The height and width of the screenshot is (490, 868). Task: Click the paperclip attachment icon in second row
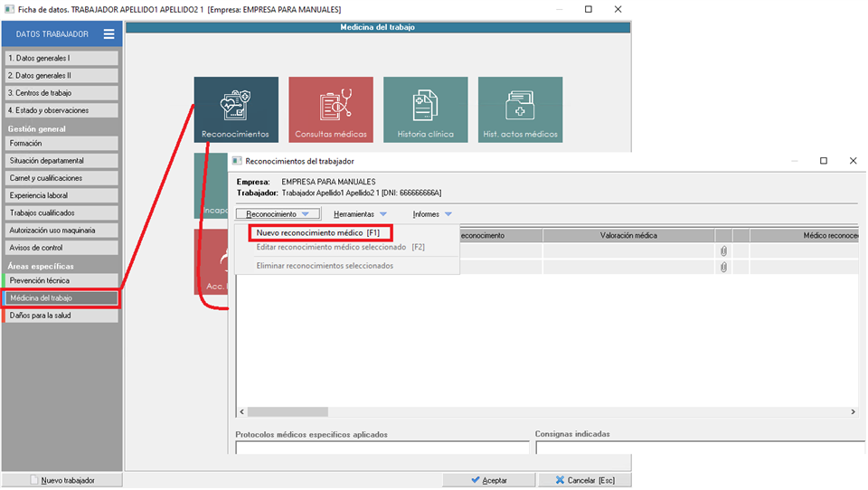pyautogui.click(x=723, y=268)
